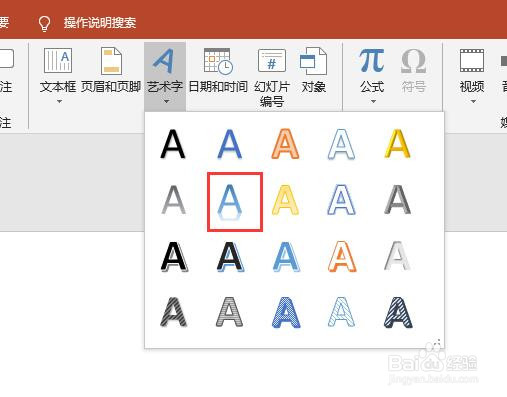Choose pale silver WordArt style in third row

pos(397,256)
